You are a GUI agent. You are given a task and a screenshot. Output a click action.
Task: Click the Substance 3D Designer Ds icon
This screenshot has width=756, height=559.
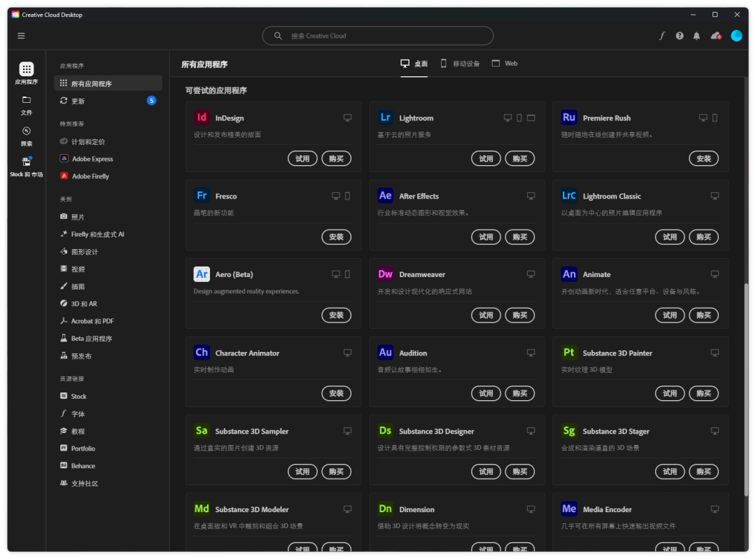pos(385,430)
